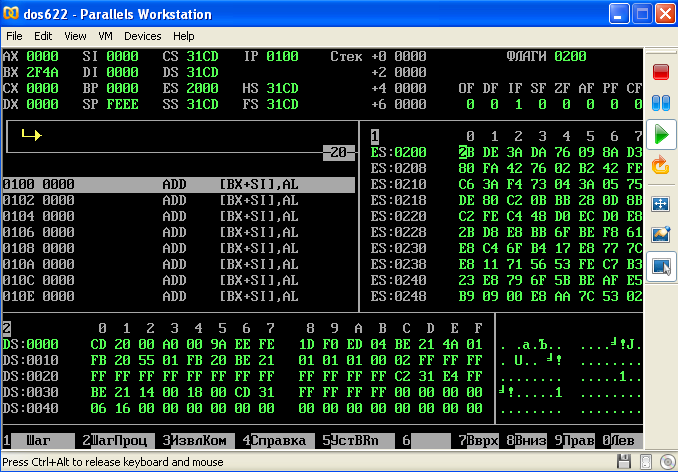This screenshot has width=678, height=472.
Task: Open the Edit menu
Action: [x=43, y=36]
